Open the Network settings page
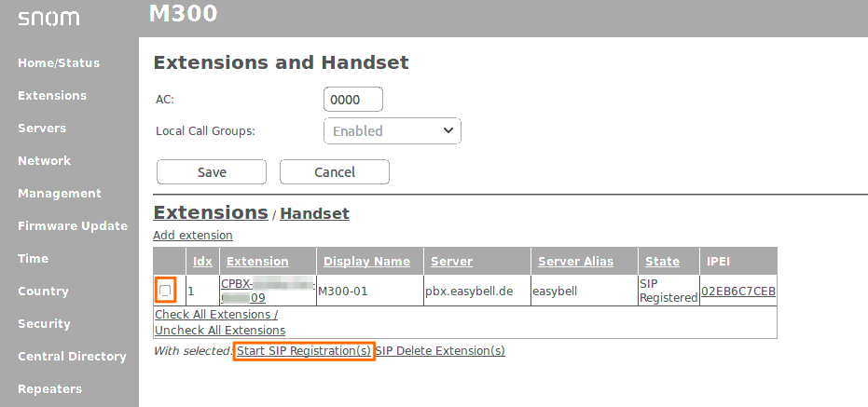The image size is (868, 407). (44, 161)
